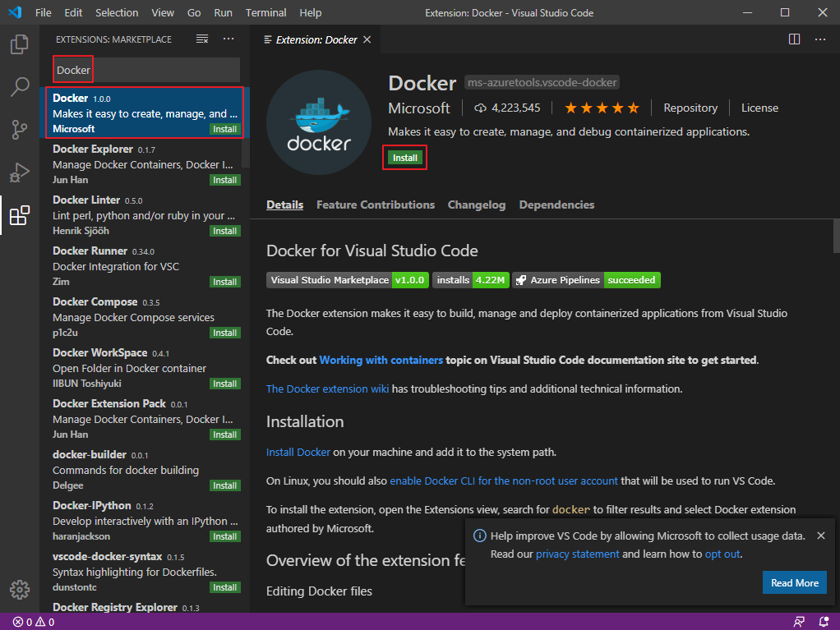Open the File menu

(44, 12)
